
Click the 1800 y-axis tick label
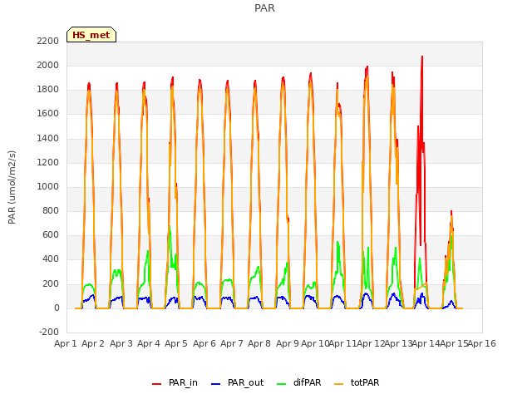[x=48, y=90]
